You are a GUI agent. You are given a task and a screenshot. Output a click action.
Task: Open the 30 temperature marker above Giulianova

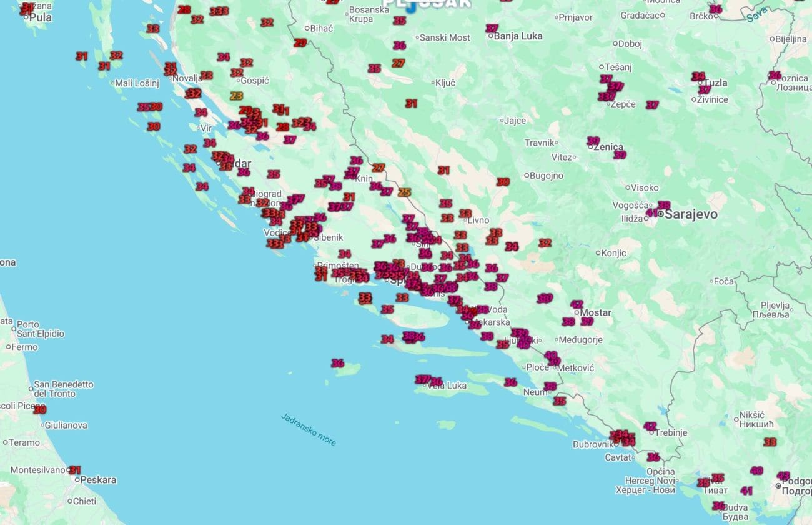point(40,410)
